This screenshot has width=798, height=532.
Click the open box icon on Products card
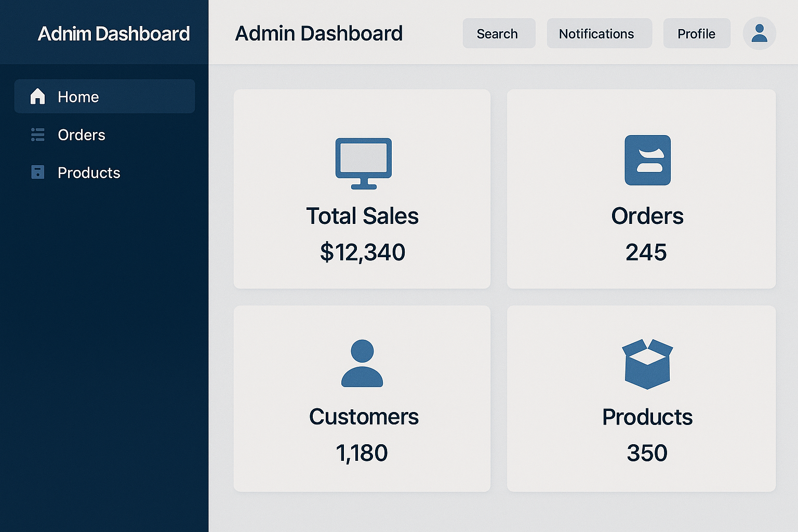647,364
